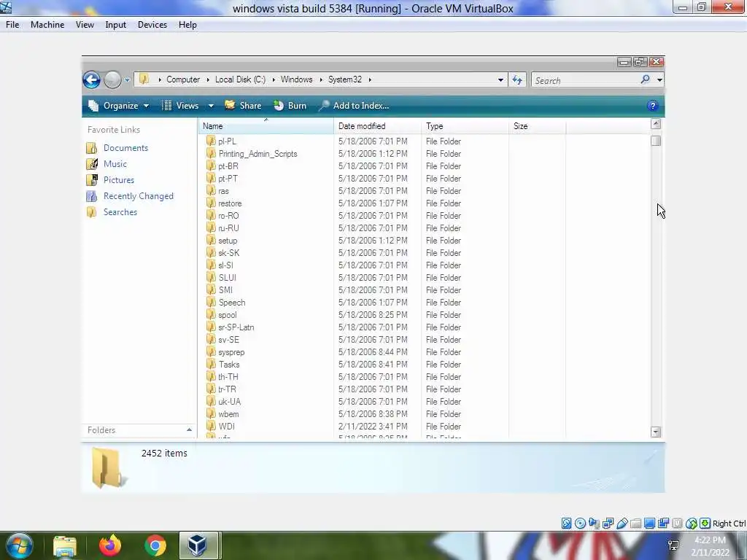
Task: Click the refresh button beside address bar
Action: tap(517, 80)
